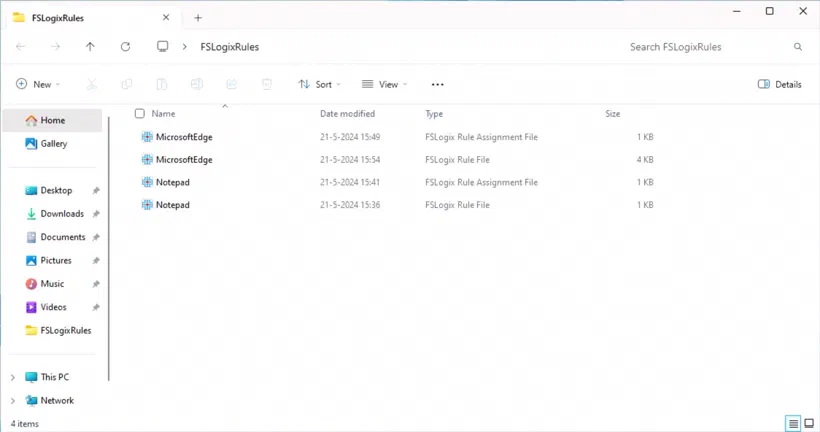Screen dimensions: 820x432
Task: Click the Cut scissors icon
Action: point(92,84)
